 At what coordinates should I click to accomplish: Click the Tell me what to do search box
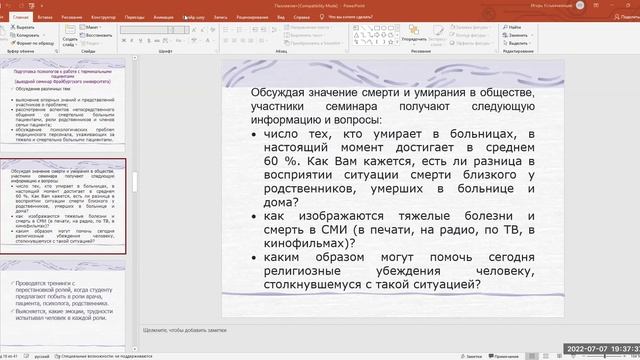(347, 17)
